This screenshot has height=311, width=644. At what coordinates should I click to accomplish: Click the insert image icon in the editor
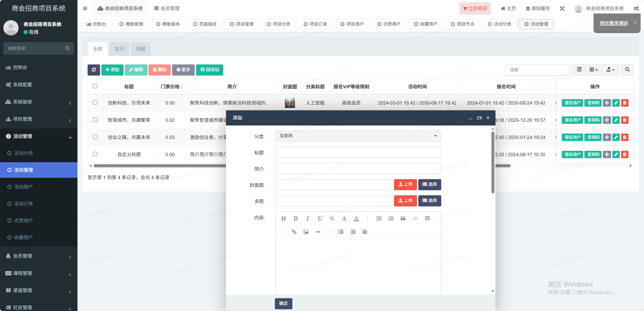pyautogui.click(x=306, y=232)
